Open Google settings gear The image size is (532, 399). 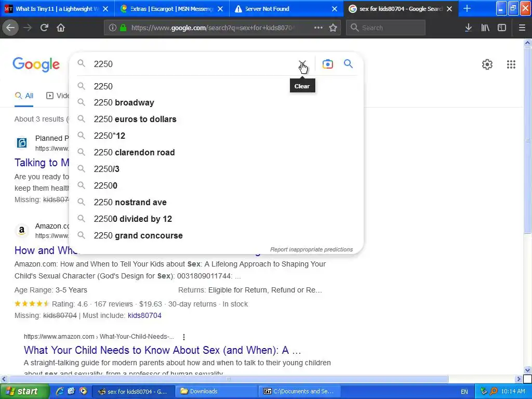487,64
